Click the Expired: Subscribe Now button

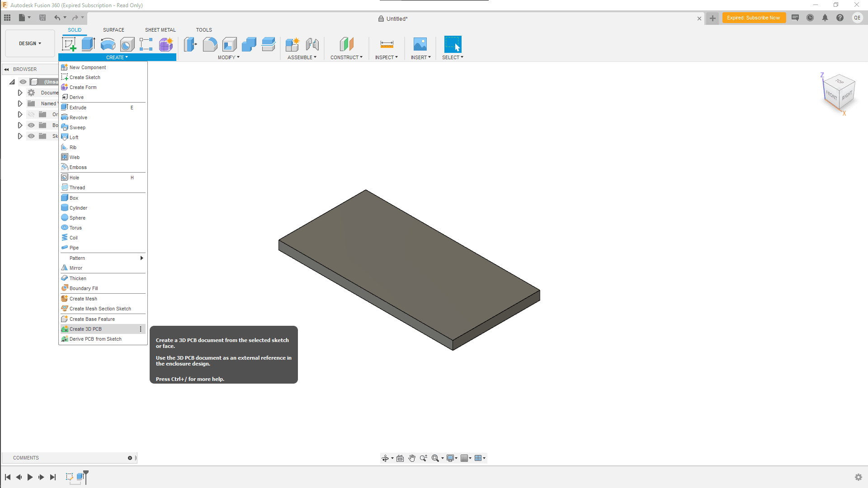click(754, 18)
